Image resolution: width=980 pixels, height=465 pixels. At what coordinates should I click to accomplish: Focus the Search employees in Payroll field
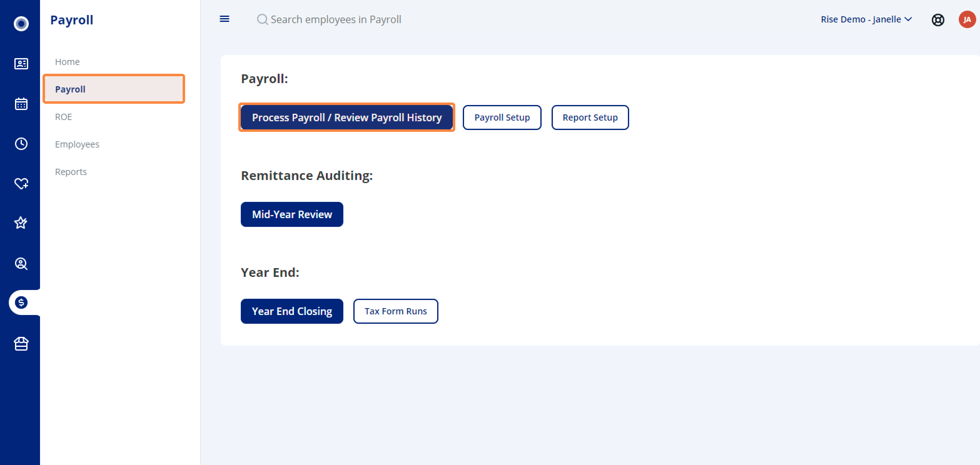[336, 19]
